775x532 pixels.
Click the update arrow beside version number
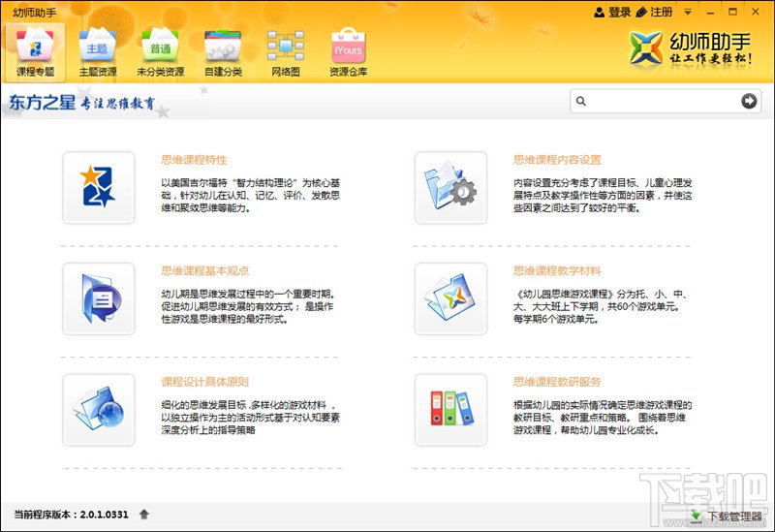(x=143, y=515)
